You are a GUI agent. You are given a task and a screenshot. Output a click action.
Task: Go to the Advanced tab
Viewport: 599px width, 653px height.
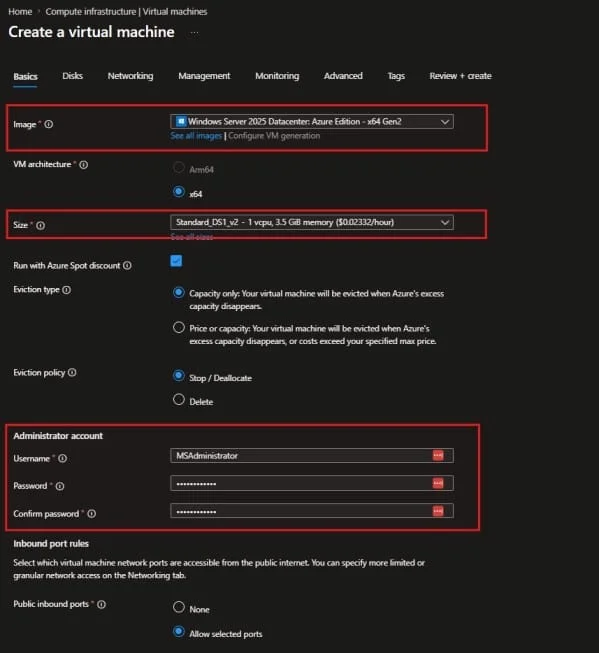[343, 76]
